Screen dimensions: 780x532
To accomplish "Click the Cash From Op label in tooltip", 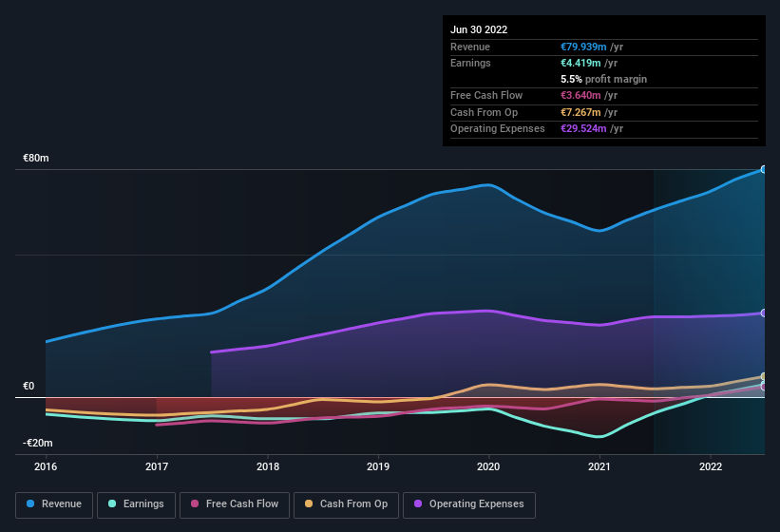I will coord(484,112).
